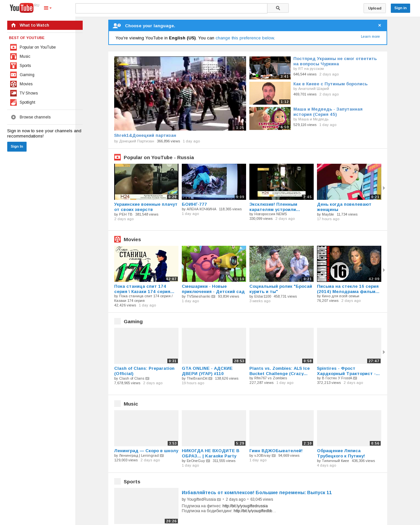420x525 pixels.
Task: Focus the search input field
Action: pyautogui.click(x=171, y=8)
